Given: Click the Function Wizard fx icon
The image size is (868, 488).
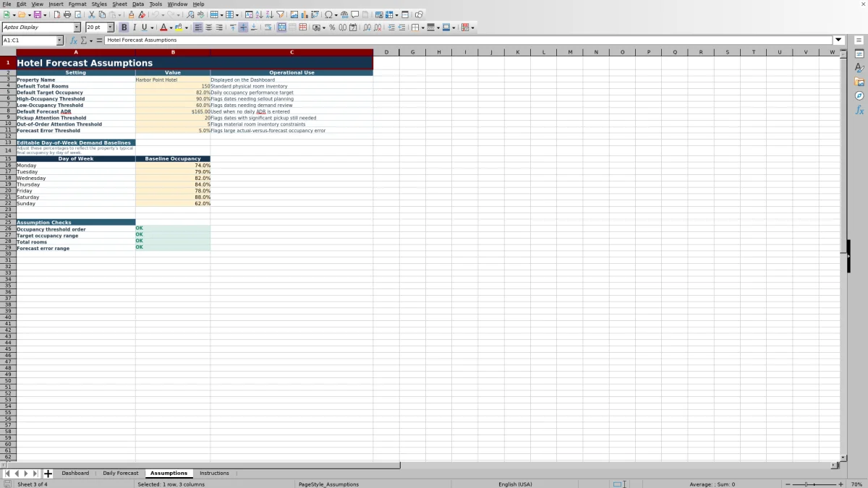Looking at the screenshot, I should pos(73,40).
